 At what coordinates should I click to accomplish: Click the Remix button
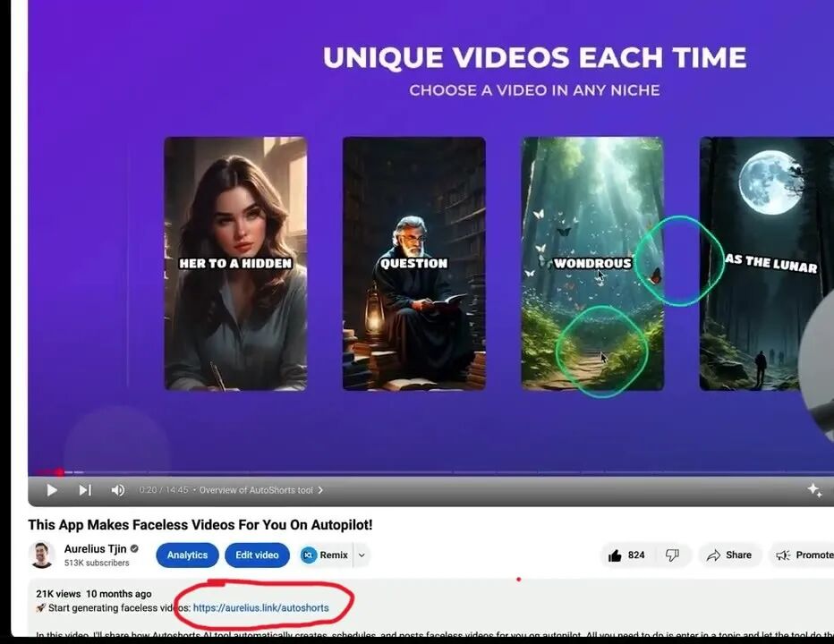(x=325, y=555)
